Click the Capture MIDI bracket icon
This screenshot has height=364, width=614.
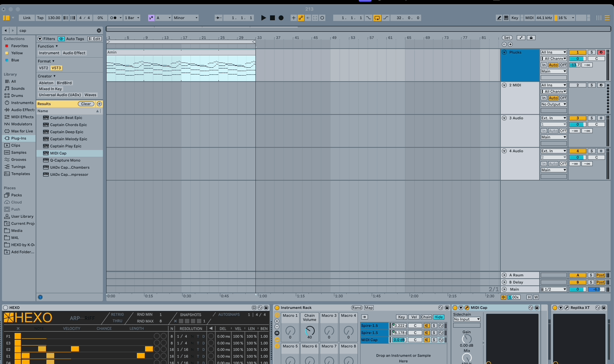(x=315, y=18)
